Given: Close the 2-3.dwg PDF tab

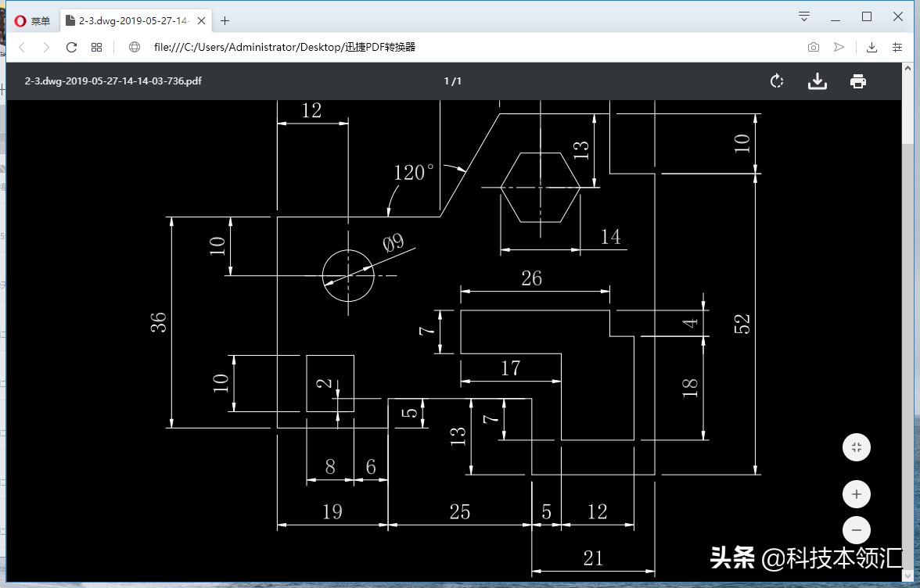Looking at the screenshot, I should tap(201, 21).
